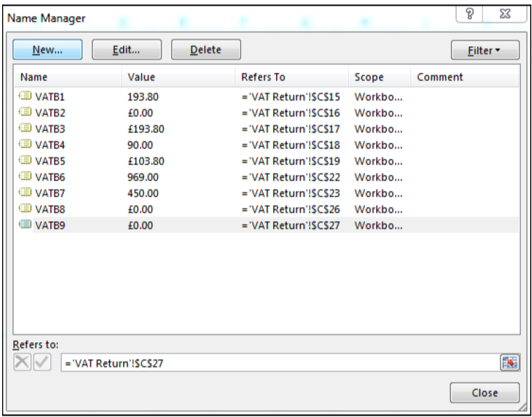Select the VATB2 name row
Viewport: 532px width, 417px height.
pos(266,113)
